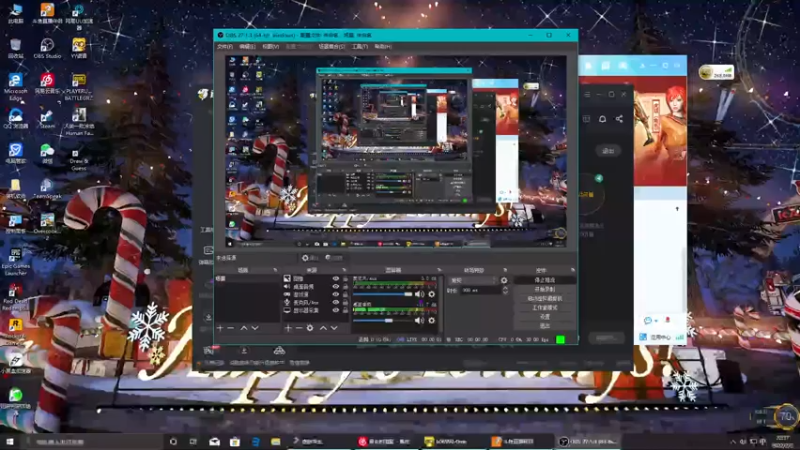Screen dimensions: 800x450
Task: Pop out the 来源 dock via header icon
Action: pyautogui.click(x=344, y=270)
